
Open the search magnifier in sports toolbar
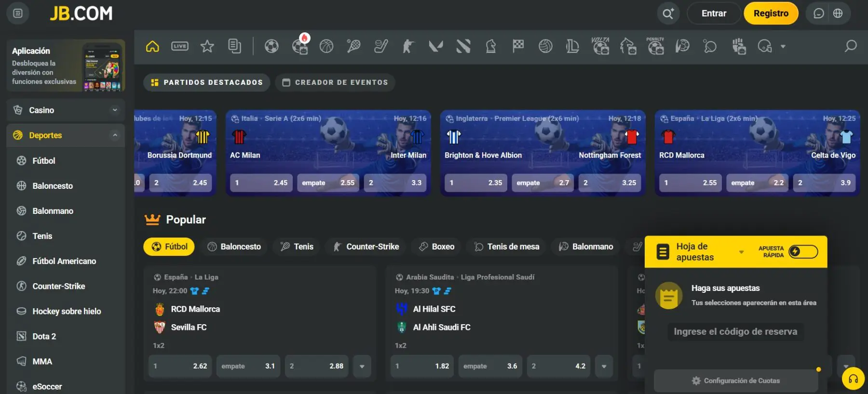tap(851, 46)
